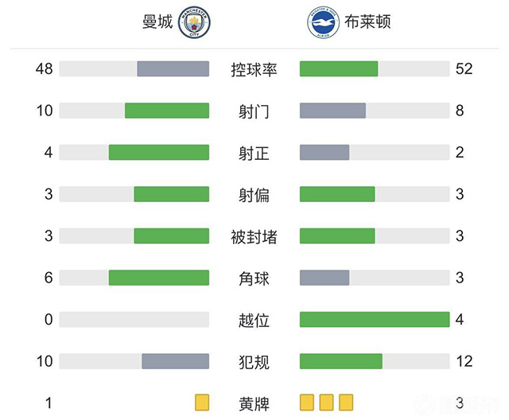Select the 布莱顿 team name
509x420 pixels.
(x=366, y=22)
